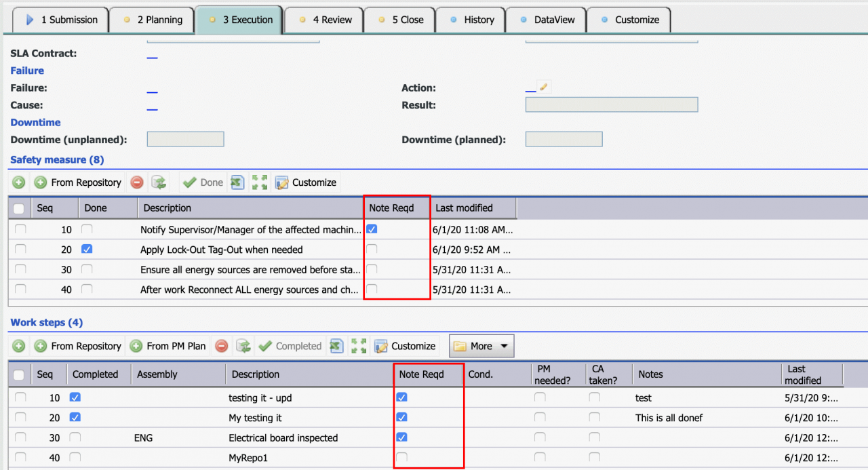Open the History tab
Image resolution: width=868 pixels, height=470 pixels.
pyautogui.click(x=471, y=20)
